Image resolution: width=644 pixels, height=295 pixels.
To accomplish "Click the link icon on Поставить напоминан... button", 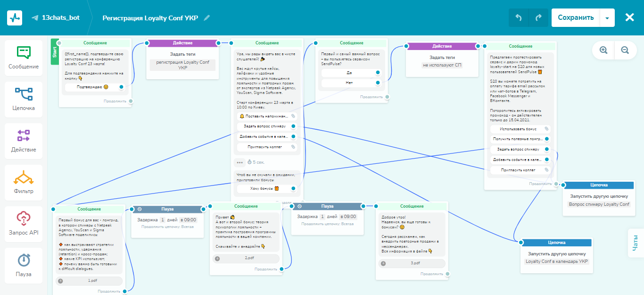I will 293,116.
